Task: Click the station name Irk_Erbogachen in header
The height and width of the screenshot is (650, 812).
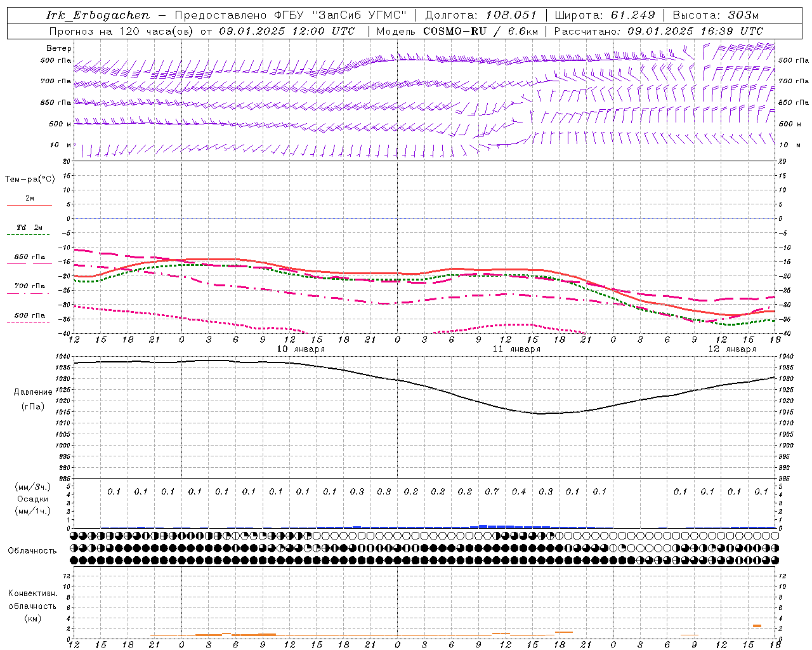Action: coord(98,15)
